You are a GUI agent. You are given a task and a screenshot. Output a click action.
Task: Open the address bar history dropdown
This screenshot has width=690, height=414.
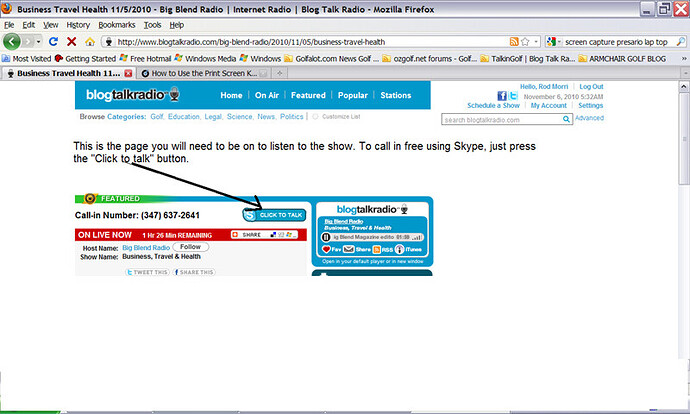[536, 42]
